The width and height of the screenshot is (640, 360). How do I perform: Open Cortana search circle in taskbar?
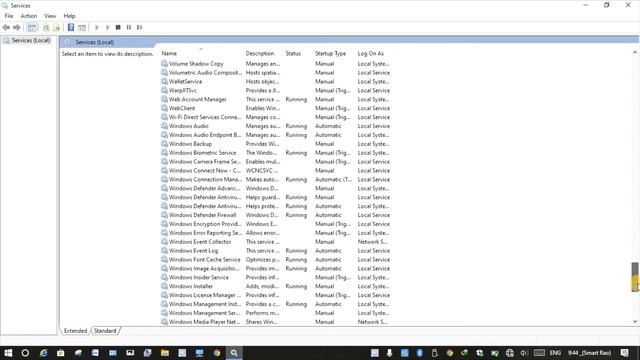25,353
